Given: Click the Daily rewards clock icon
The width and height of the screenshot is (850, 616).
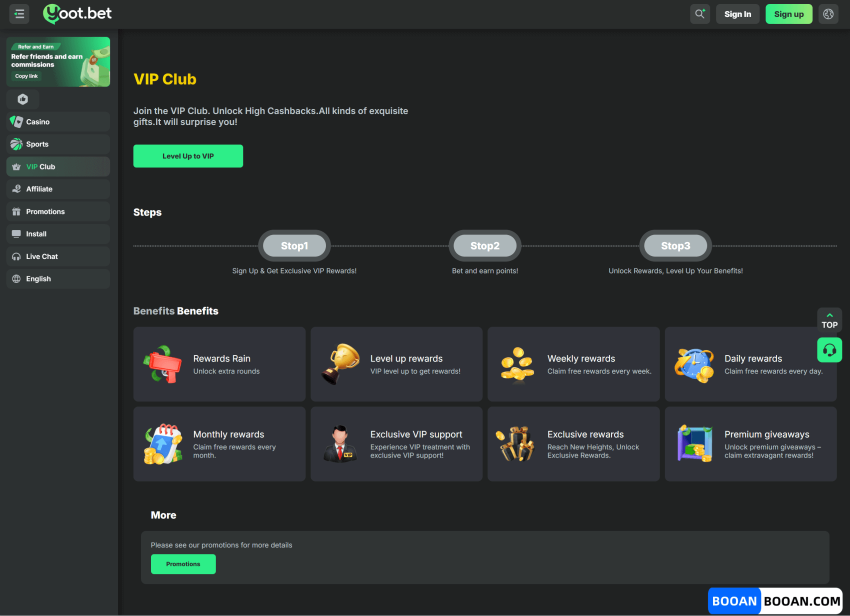Looking at the screenshot, I should tap(694, 365).
